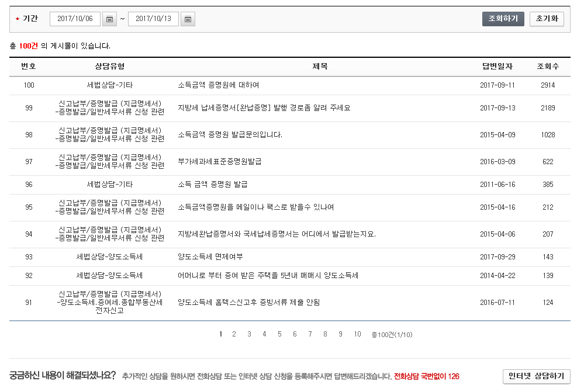The image size is (584, 392).
Task: Click the start date field 2017/10/06
Action: [75, 19]
